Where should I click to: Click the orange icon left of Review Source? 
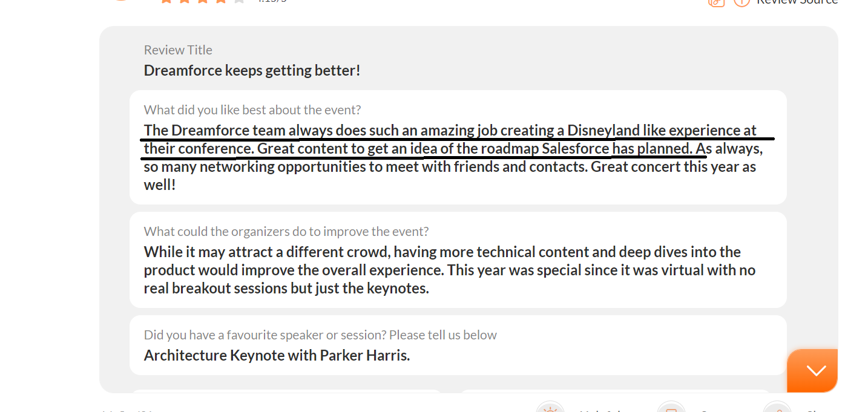[716, 2]
